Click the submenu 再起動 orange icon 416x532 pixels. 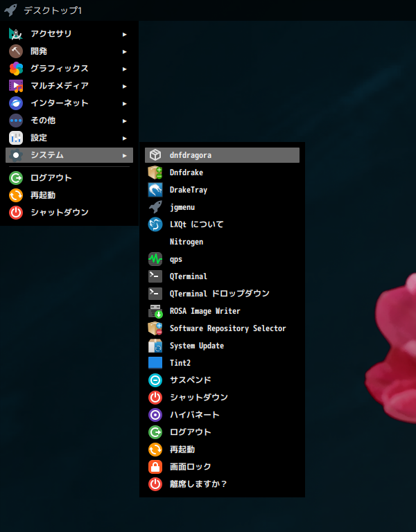tap(155, 449)
